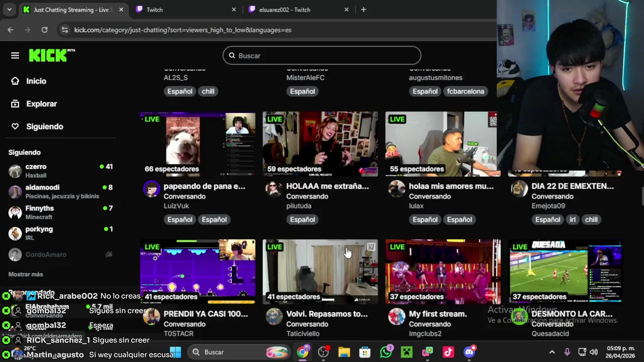
Task: Open a new browser tab
Action: 364,10
